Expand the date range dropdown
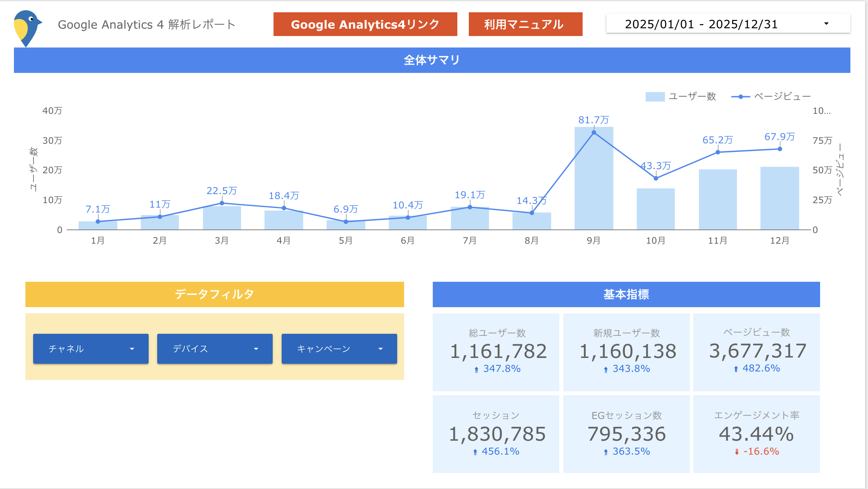This screenshot has width=868, height=489. 728,24
